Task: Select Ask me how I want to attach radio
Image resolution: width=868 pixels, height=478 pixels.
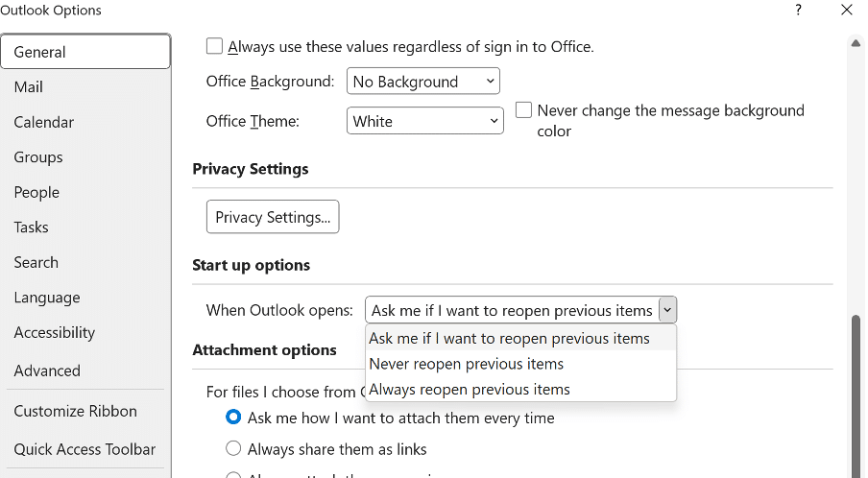Action: (x=233, y=418)
